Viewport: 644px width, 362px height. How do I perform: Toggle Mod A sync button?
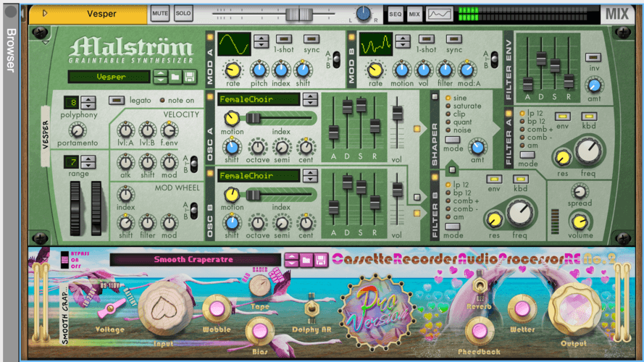click(311, 39)
